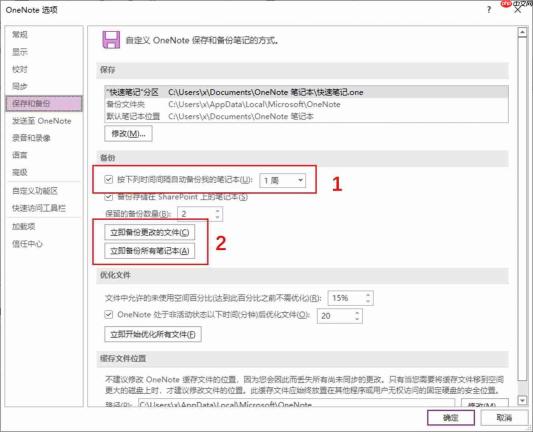Image resolution: width=533 pixels, height=432 pixels.
Task: Open the backup interval dropdown showing 1 周
Action: 282,180
